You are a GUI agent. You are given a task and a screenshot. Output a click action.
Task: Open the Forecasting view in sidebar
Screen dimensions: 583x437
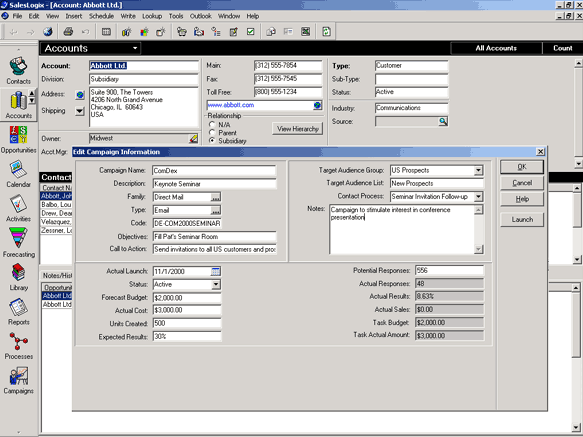pyautogui.click(x=18, y=242)
